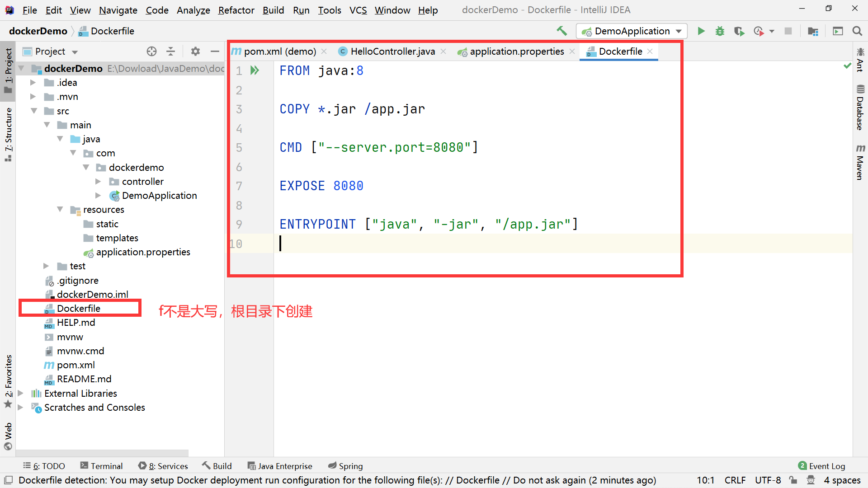Expand the test folder

click(46, 266)
